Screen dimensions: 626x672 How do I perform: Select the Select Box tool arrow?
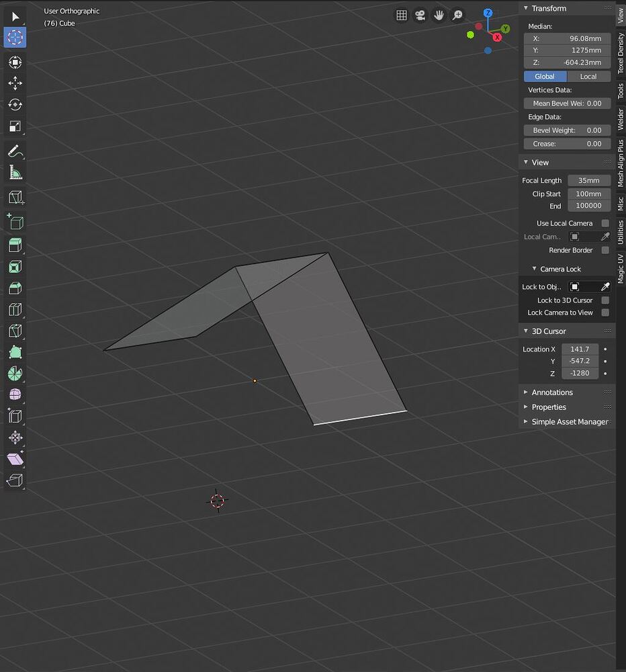[15, 17]
